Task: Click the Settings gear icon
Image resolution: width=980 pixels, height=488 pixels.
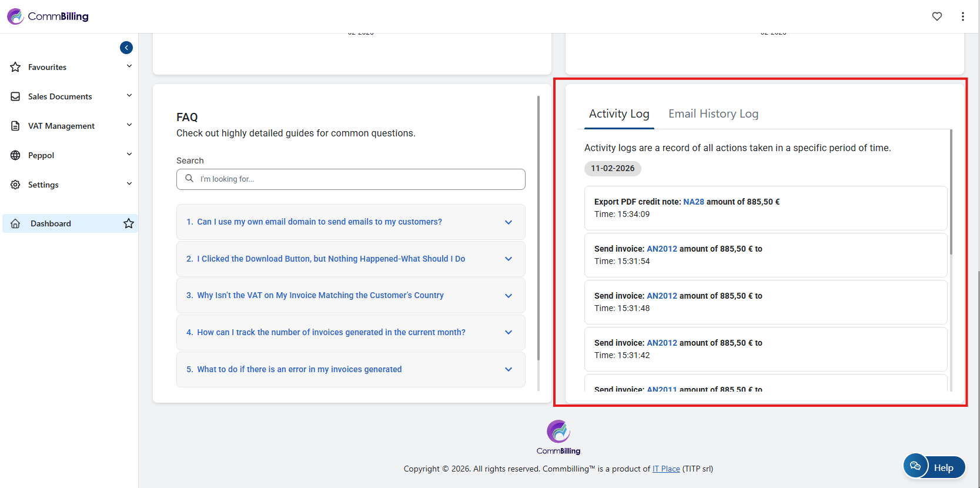Action: click(16, 185)
